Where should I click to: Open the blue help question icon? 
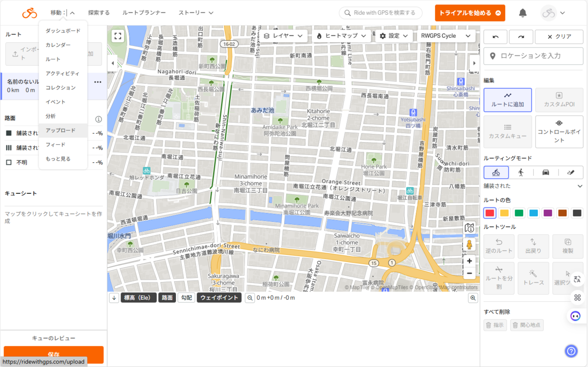click(x=571, y=351)
